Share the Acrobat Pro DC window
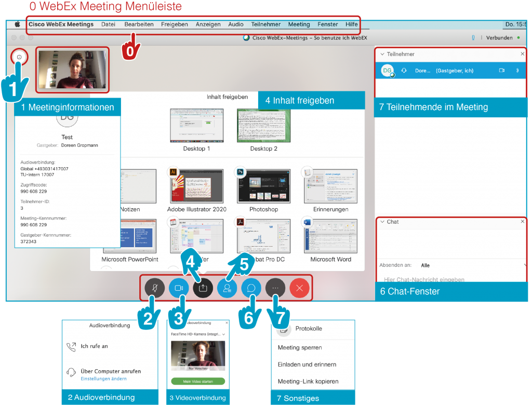Viewport: 532px width, 405px height. pos(263,236)
